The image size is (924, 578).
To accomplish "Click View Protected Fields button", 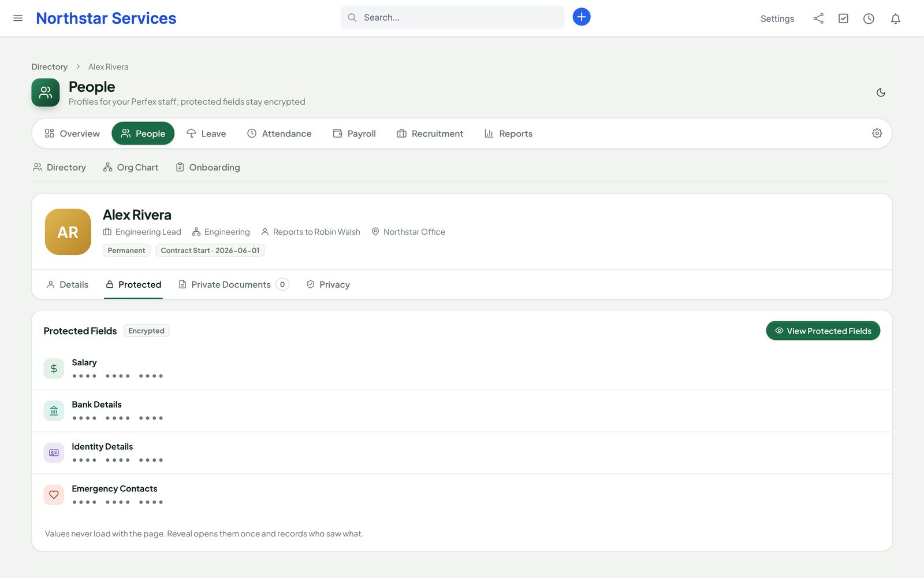I will tap(823, 331).
